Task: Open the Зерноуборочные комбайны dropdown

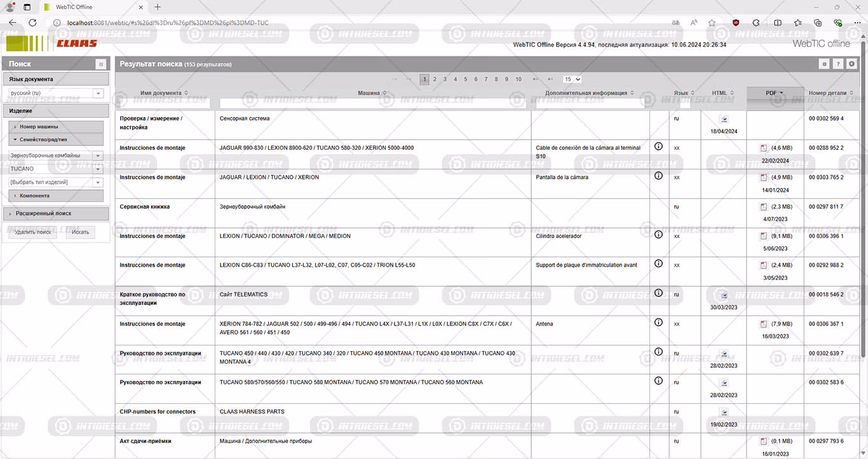Action: coord(56,156)
